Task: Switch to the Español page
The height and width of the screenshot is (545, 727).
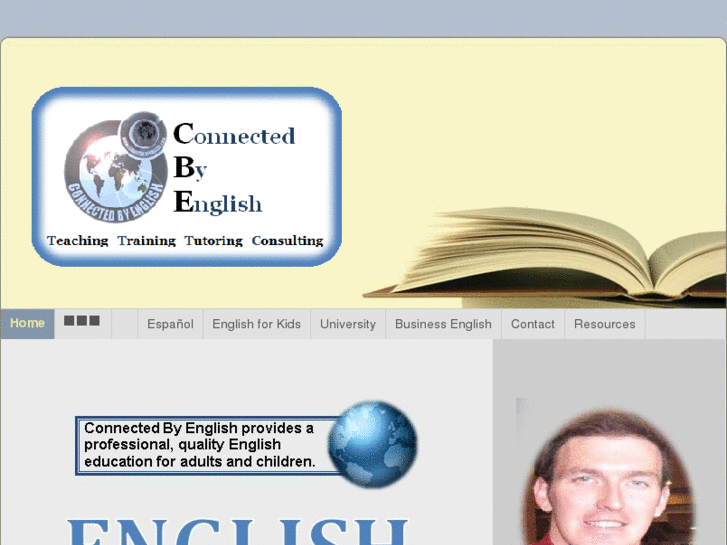Action: pyautogui.click(x=170, y=324)
